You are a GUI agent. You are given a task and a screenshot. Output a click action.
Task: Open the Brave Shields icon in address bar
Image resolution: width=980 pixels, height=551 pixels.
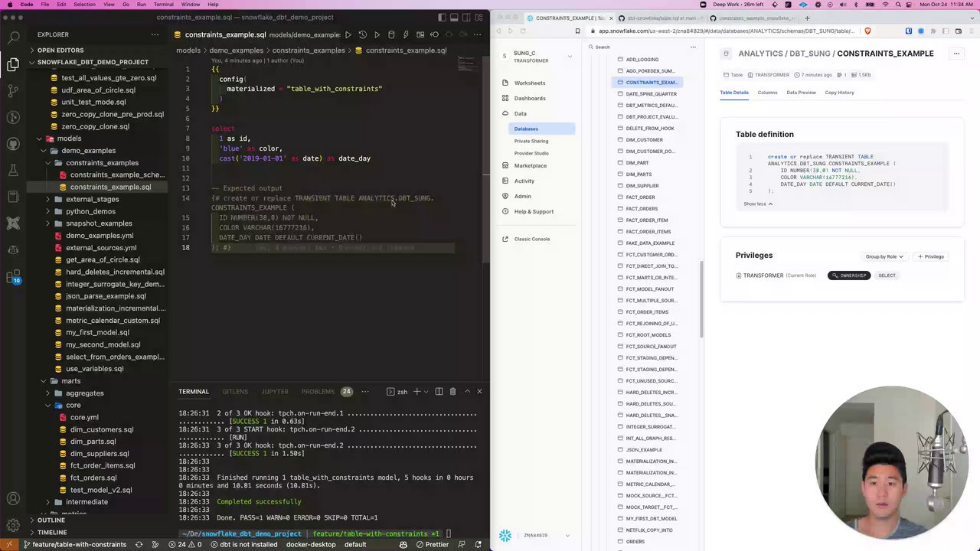867,31
